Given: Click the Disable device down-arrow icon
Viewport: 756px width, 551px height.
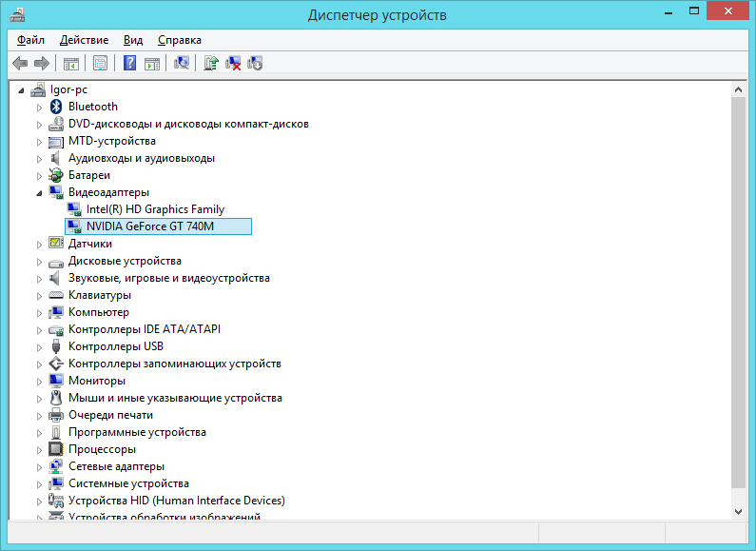Looking at the screenshot, I should 255,63.
